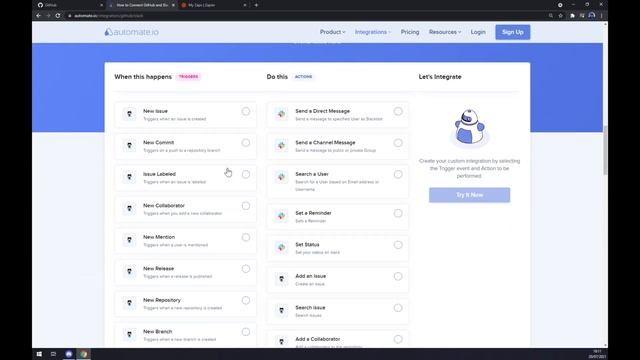The image size is (640, 360).
Task: Select the New Commit trigger radio
Action: pos(246,142)
